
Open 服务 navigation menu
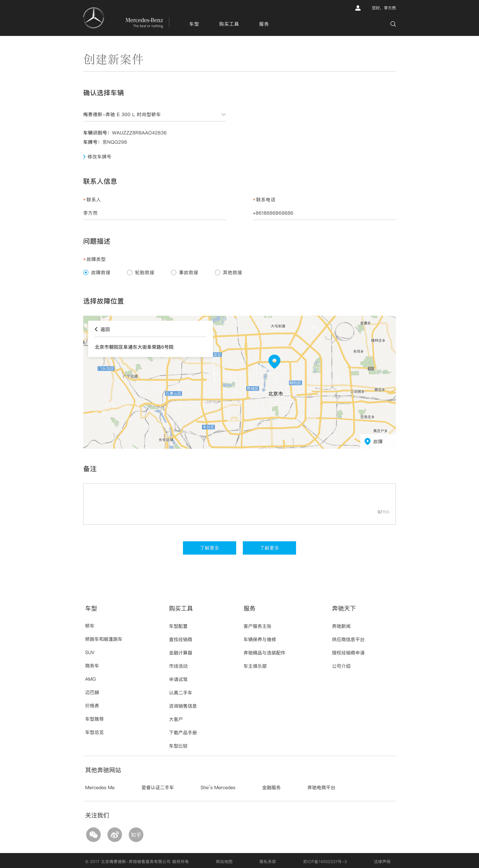click(x=264, y=24)
